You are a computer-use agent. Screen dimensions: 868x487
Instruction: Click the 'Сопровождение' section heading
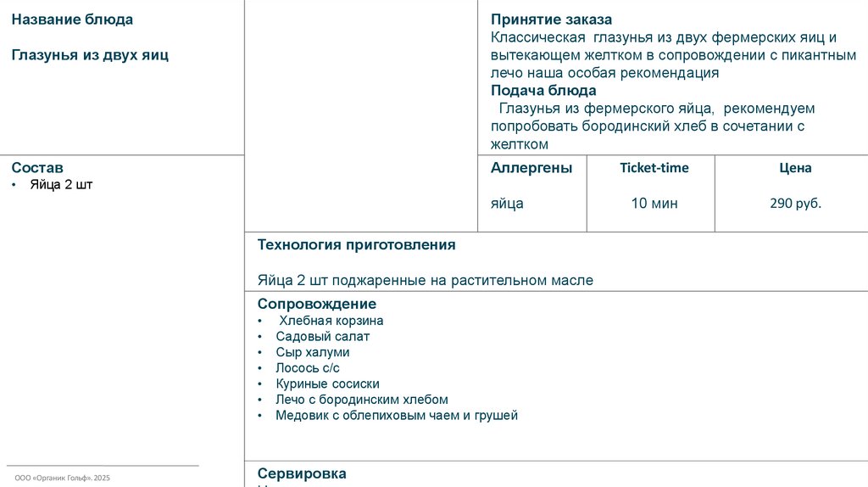[x=316, y=304]
